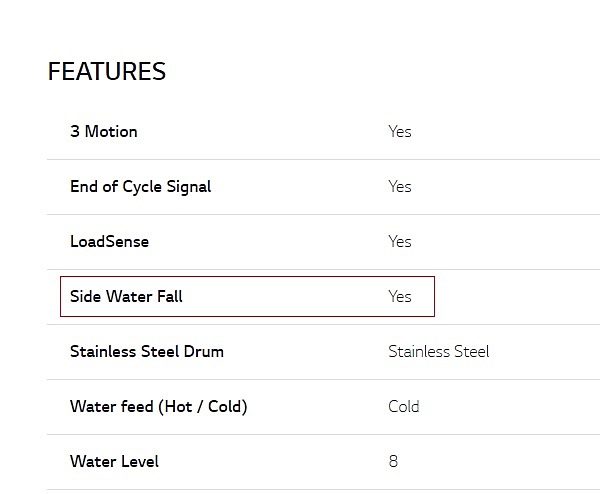Select the 3 Motion feature label
Image resolution: width=600 pixels, height=494 pixels.
coord(104,132)
